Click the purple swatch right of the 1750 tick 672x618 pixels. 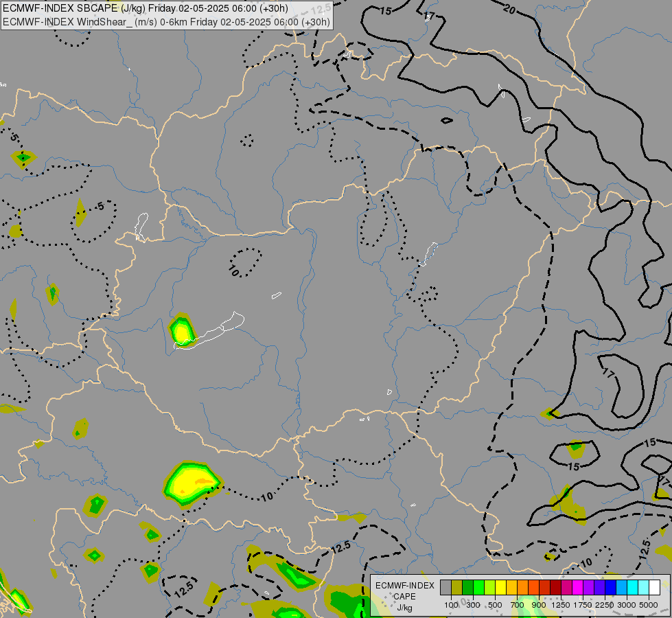(x=589, y=587)
